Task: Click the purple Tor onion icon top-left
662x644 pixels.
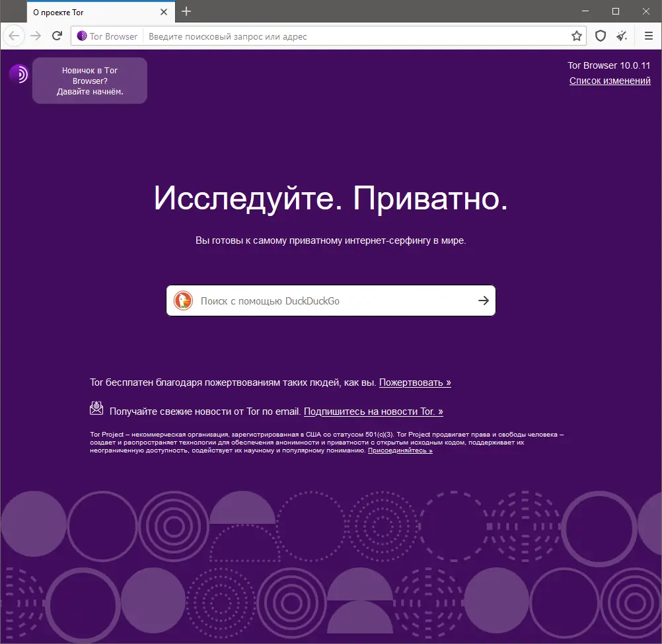Action: click(18, 74)
